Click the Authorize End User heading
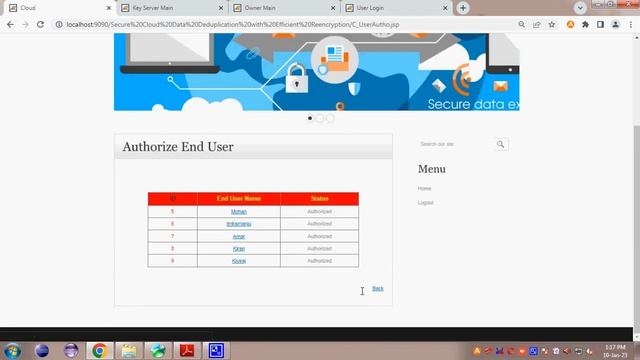The width and height of the screenshot is (640, 360). [178, 147]
